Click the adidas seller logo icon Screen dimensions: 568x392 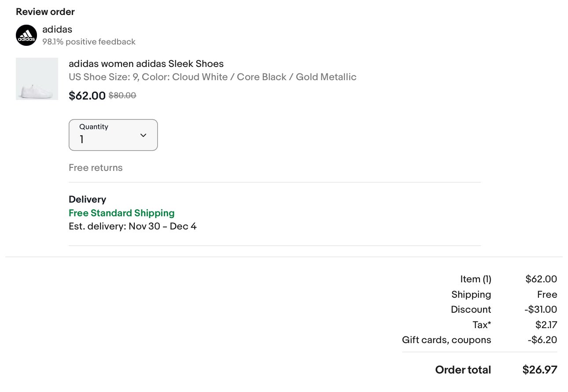tap(26, 35)
